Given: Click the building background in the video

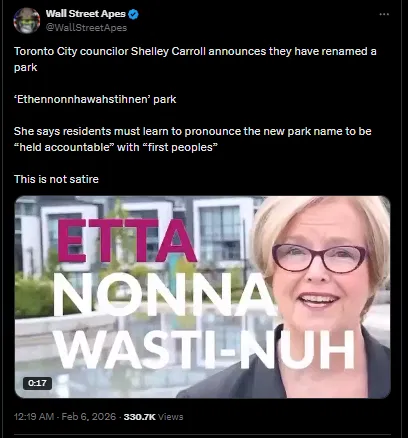Looking at the screenshot, I should [x=133, y=217].
